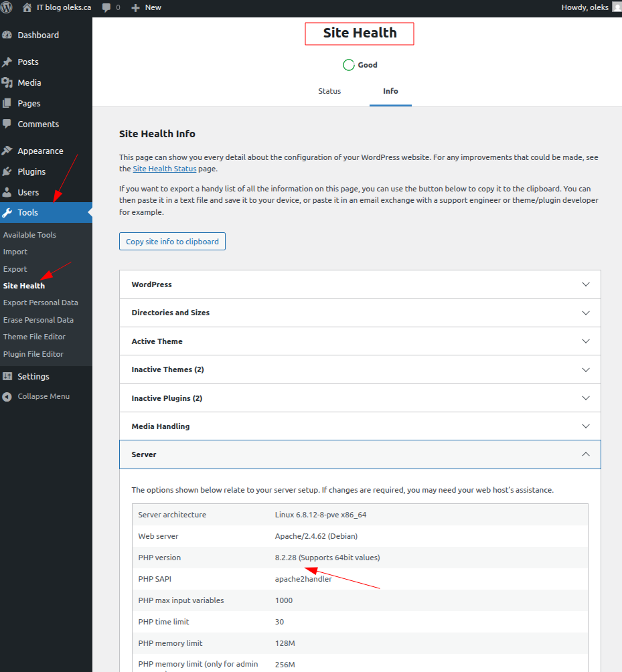Select Site Health in Tools submenu

tap(23, 285)
